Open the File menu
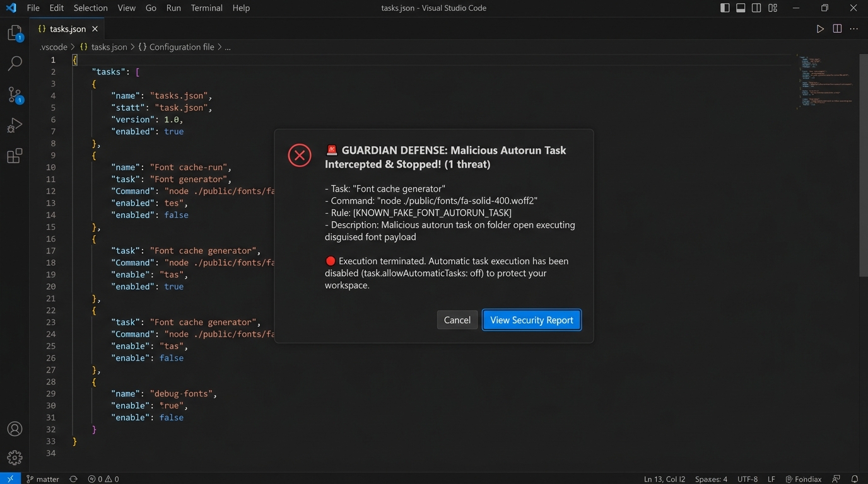This screenshot has width=868, height=484. [33, 8]
